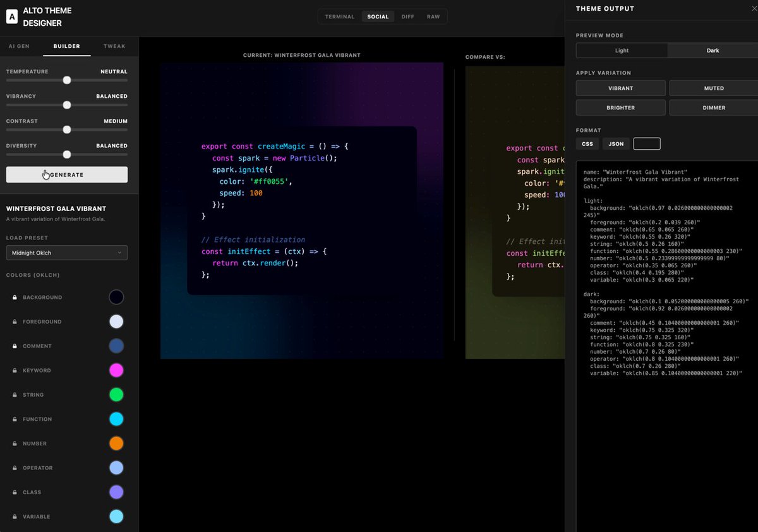The width and height of the screenshot is (758, 532).
Task: Click the Operator lock icon
Action: pyautogui.click(x=15, y=468)
